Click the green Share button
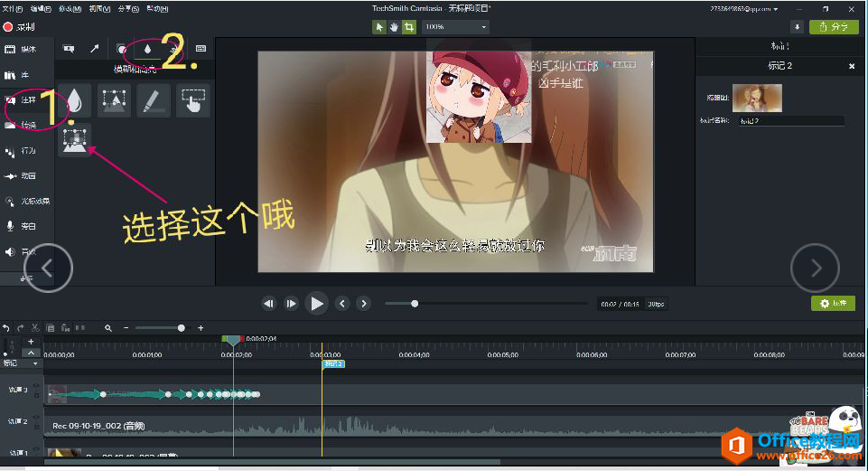 point(834,26)
